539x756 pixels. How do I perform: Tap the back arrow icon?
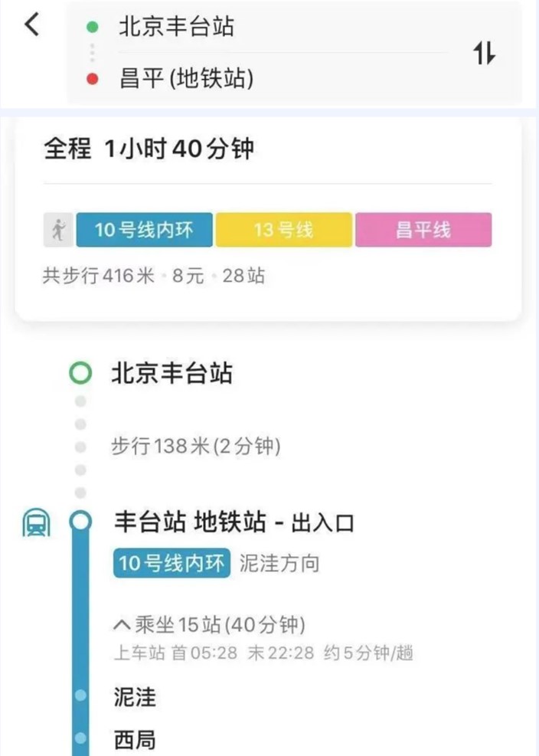pos(31,25)
